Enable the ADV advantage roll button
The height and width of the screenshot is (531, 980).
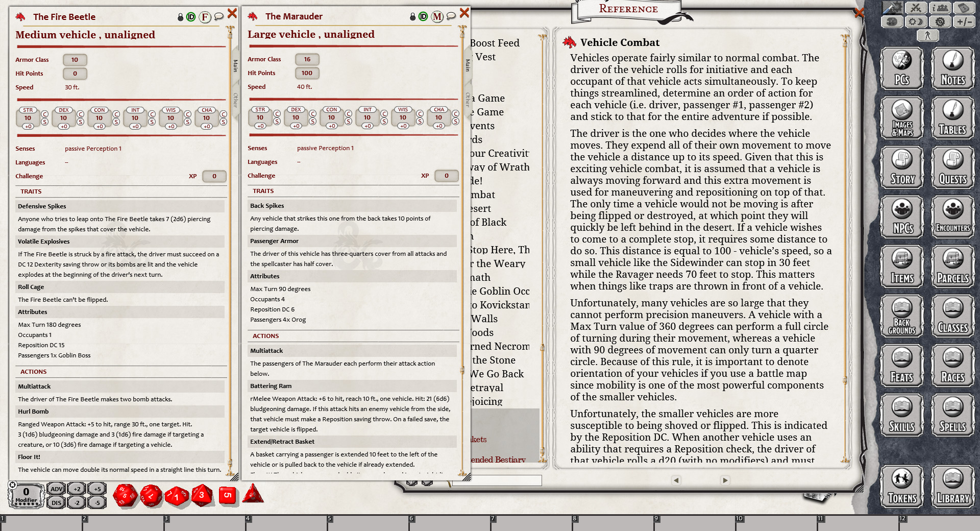pos(56,489)
